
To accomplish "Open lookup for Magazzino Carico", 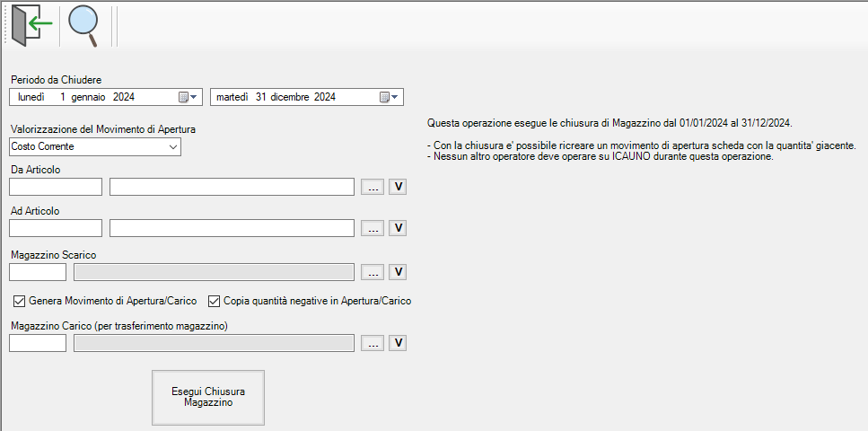I will point(373,343).
